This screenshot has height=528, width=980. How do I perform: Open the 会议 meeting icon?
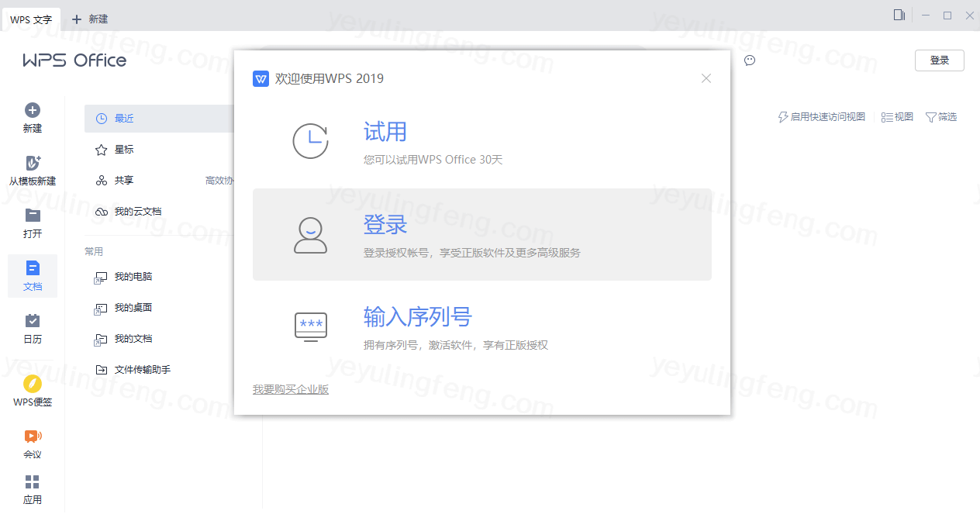(x=33, y=436)
